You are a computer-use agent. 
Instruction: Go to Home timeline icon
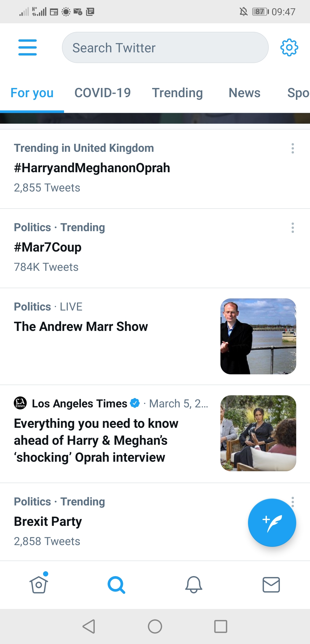pyautogui.click(x=39, y=584)
